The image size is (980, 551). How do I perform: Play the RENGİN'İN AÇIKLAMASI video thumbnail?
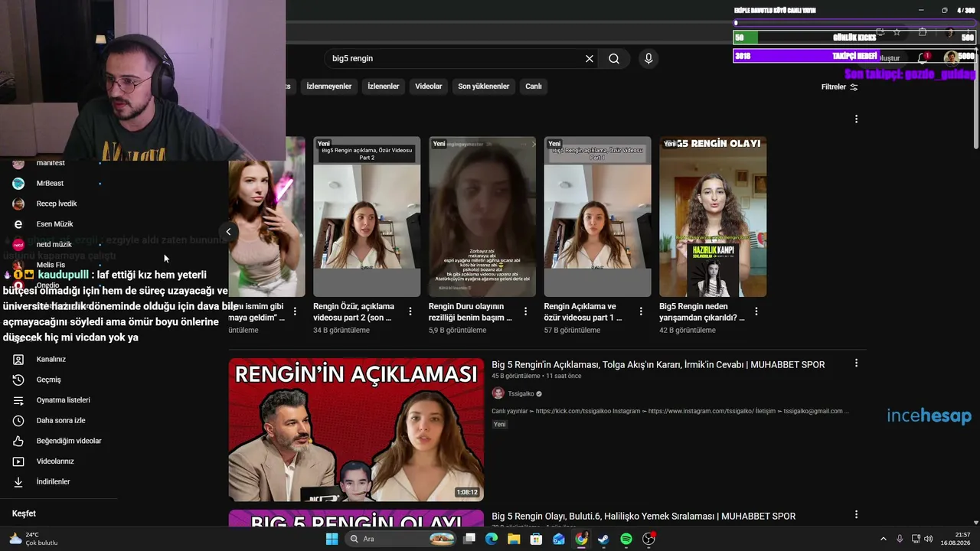pos(356,429)
